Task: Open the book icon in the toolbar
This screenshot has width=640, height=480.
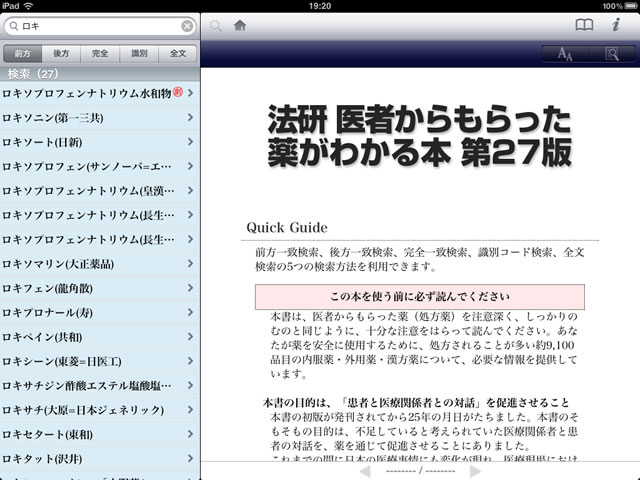Action: point(584,25)
